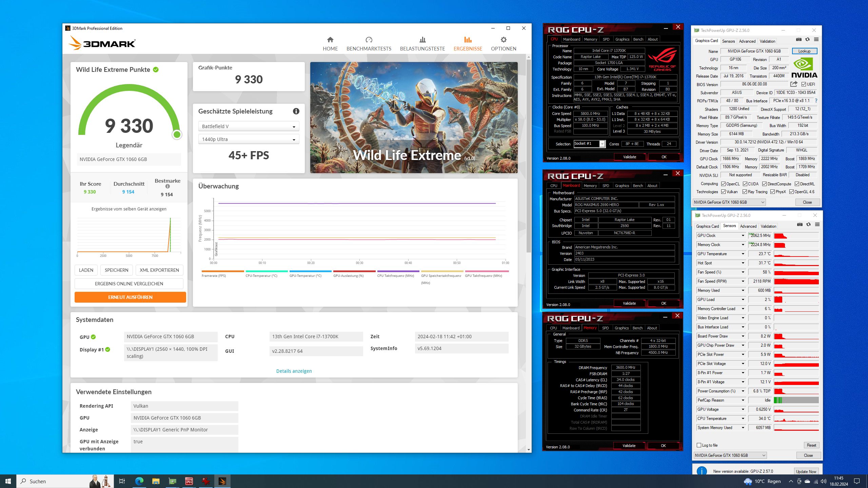Click Framerate (FPS) legend color bar
Screen dimensions: 868x488
(x=222, y=271)
